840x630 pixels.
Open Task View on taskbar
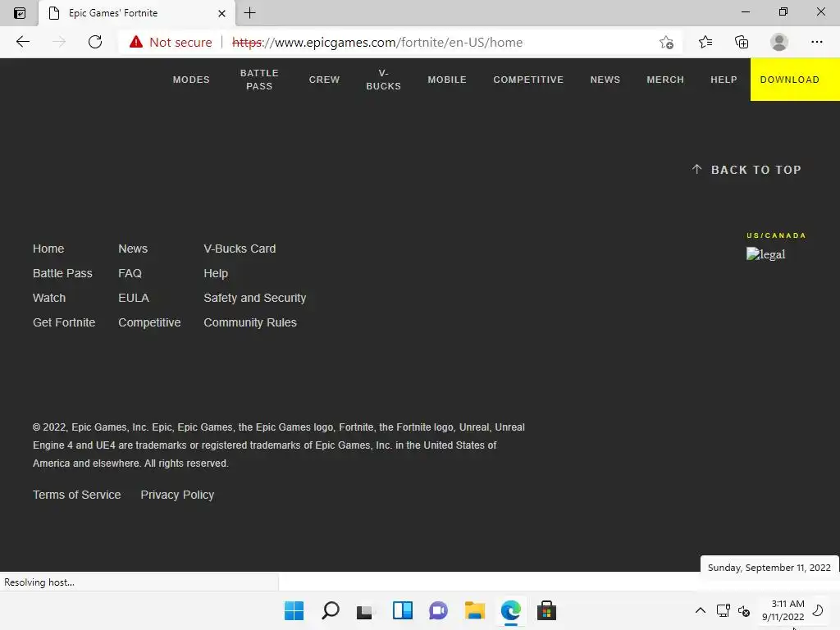pyautogui.click(x=365, y=610)
